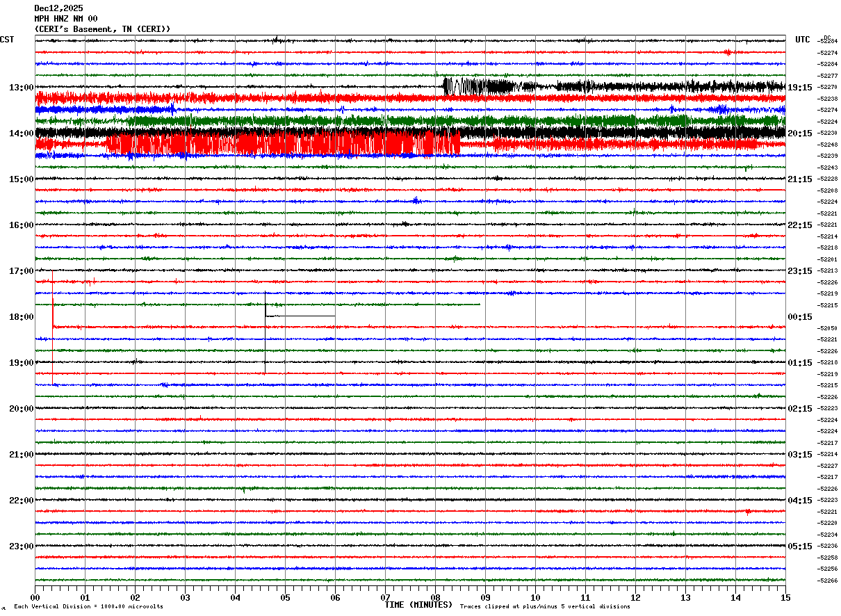Screen dimensions: 841x616
Task: Click the DC offset value '-52227'
Action: (828, 466)
